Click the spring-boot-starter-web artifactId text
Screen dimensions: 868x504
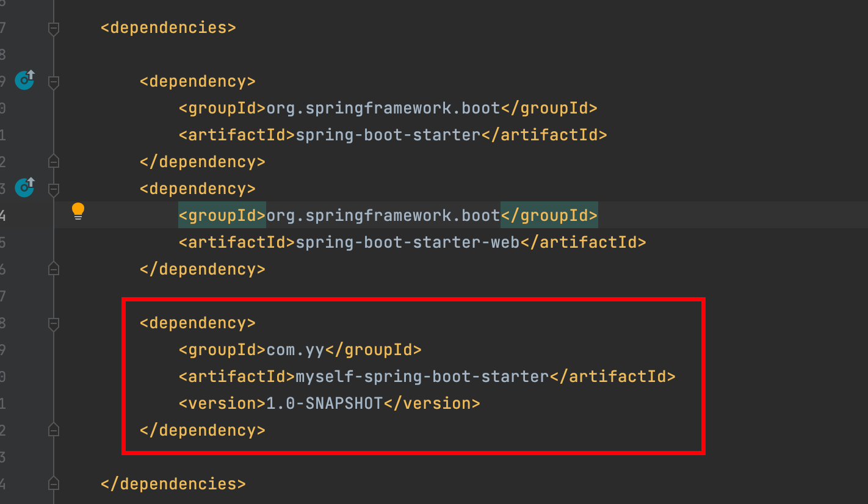pyautogui.click(x=408, y=242)
